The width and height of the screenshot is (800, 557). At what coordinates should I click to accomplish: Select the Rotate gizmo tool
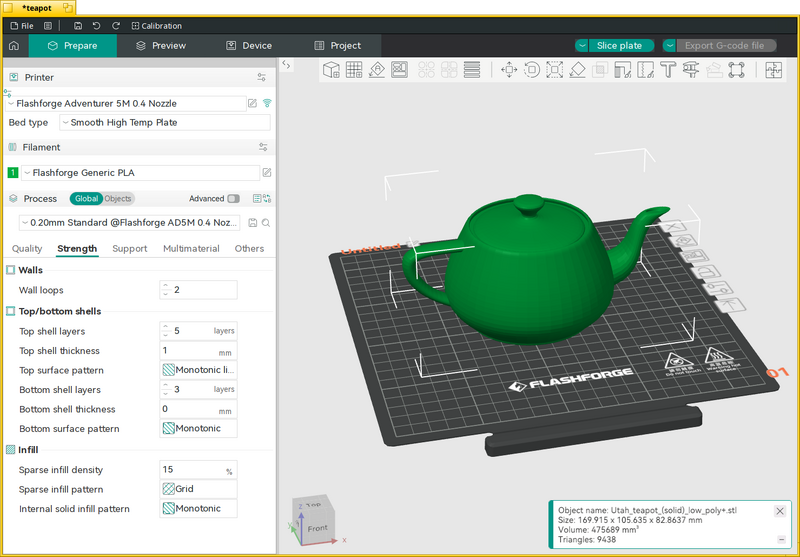(532, 70)
